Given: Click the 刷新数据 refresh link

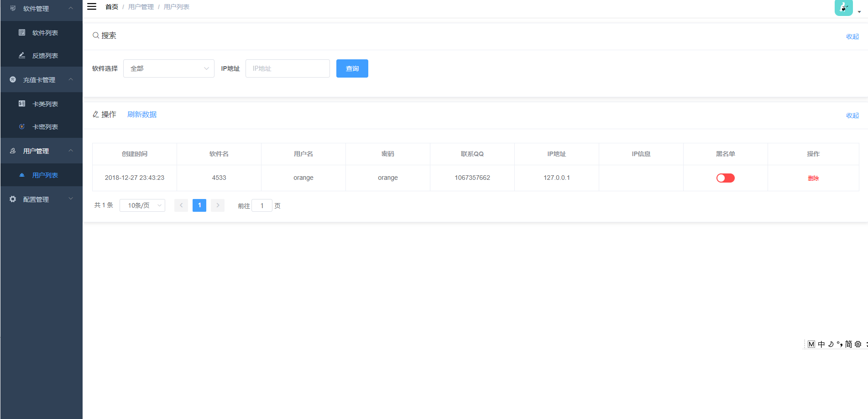Looking at the screenshot, I should click(142, 114).
